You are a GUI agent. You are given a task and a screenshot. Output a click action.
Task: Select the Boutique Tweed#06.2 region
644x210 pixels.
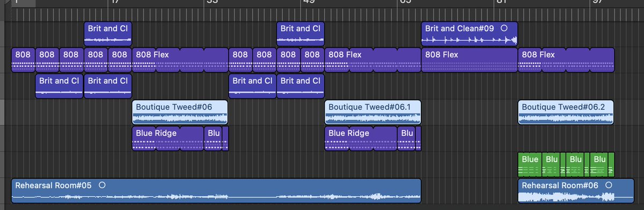tap(566, 112)
